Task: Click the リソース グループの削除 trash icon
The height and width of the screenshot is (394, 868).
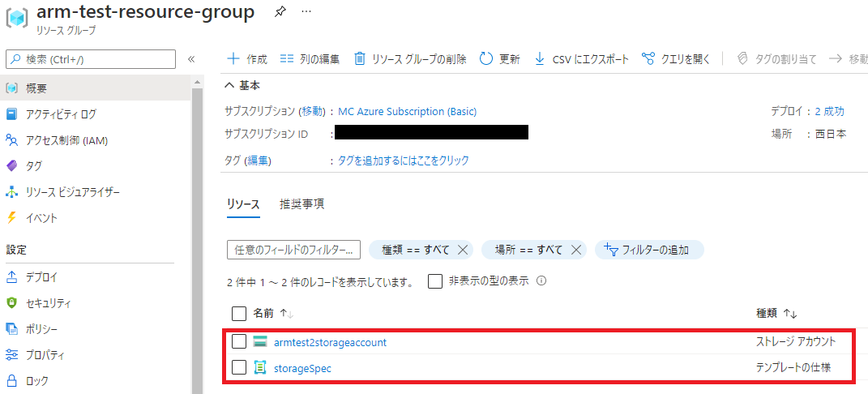Action: point(360,58)
